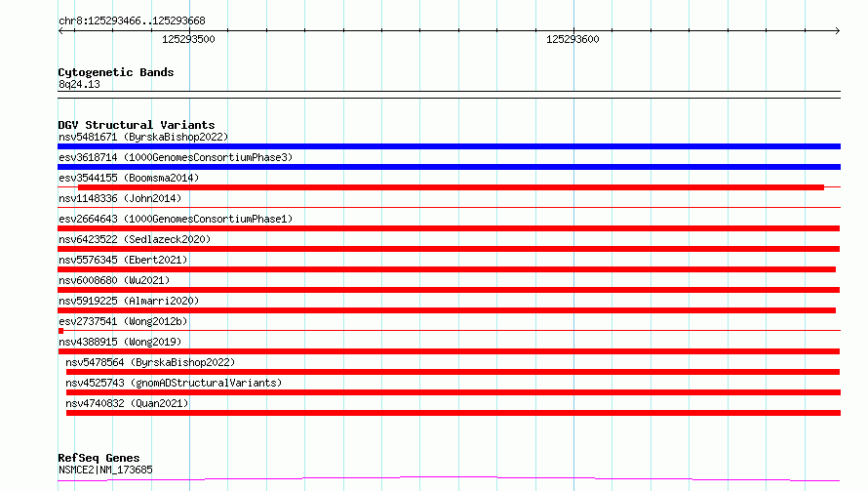Open variant nsv5576345 (Ebert2021) label
868x491 pixels.
[123, 260]
